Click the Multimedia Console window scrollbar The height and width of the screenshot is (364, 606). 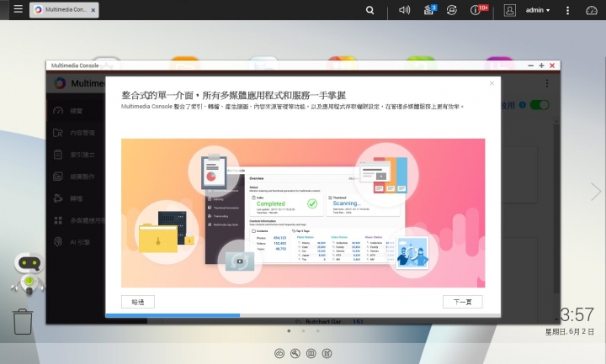pyautogui.click(x=556, y=207)
